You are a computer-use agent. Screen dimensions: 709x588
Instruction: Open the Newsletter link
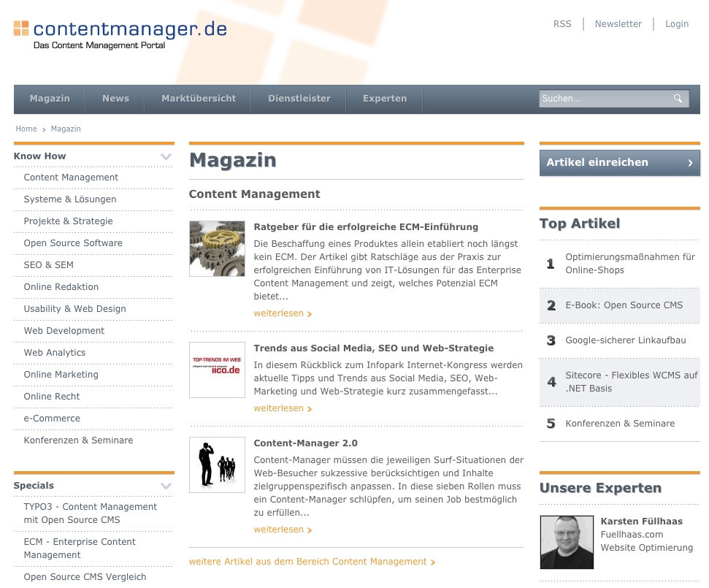tap(618, 24)
